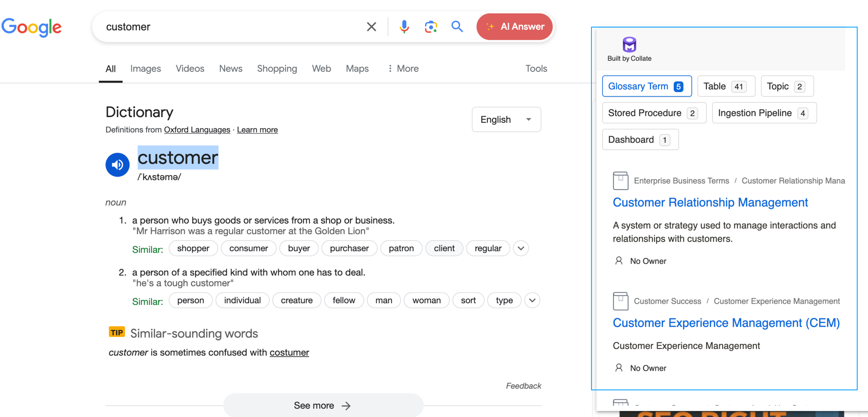Viewport: 868px width, 417px height.
Task: Click the costumer link
Action: (x=289, y=352)
